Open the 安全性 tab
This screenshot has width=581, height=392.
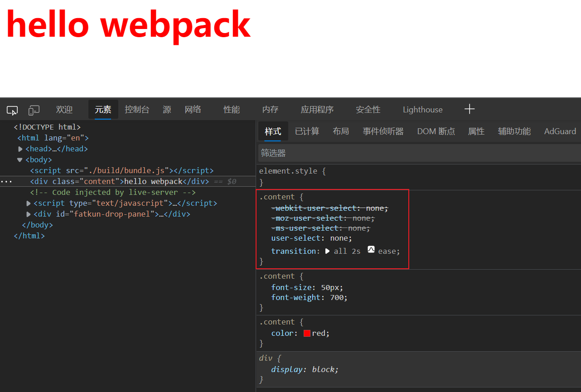point(368,110)
